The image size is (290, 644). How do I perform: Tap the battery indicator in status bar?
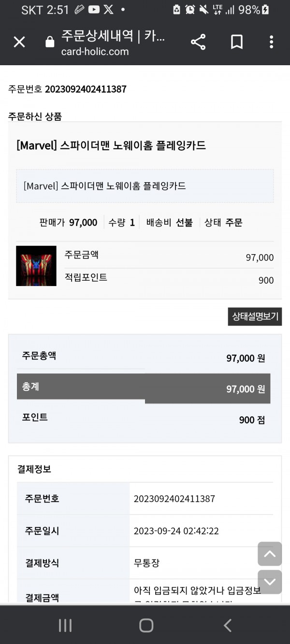coord(265,10)
